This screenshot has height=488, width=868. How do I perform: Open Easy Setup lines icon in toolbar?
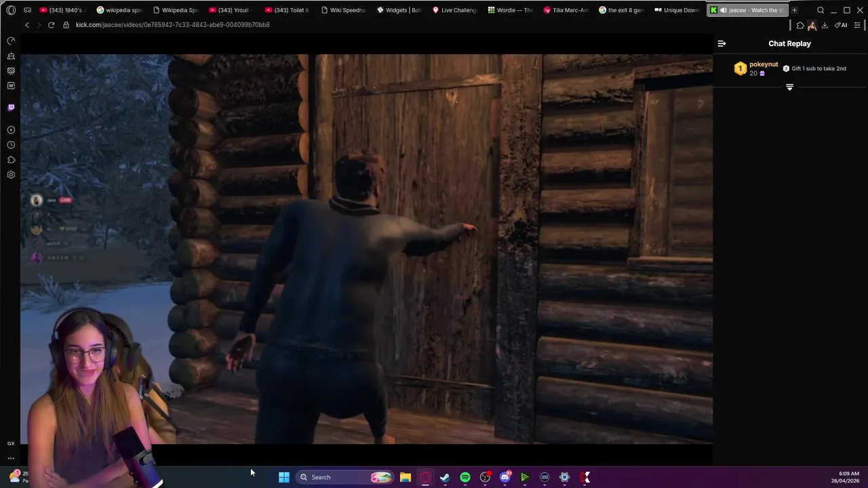(x=857, y=25)
